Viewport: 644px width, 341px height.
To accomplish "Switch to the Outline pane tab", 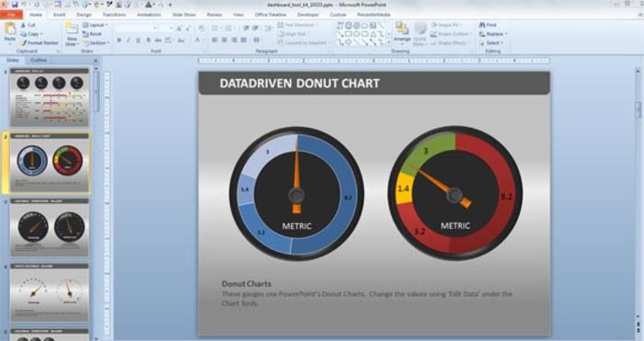I will click(39, 61).
